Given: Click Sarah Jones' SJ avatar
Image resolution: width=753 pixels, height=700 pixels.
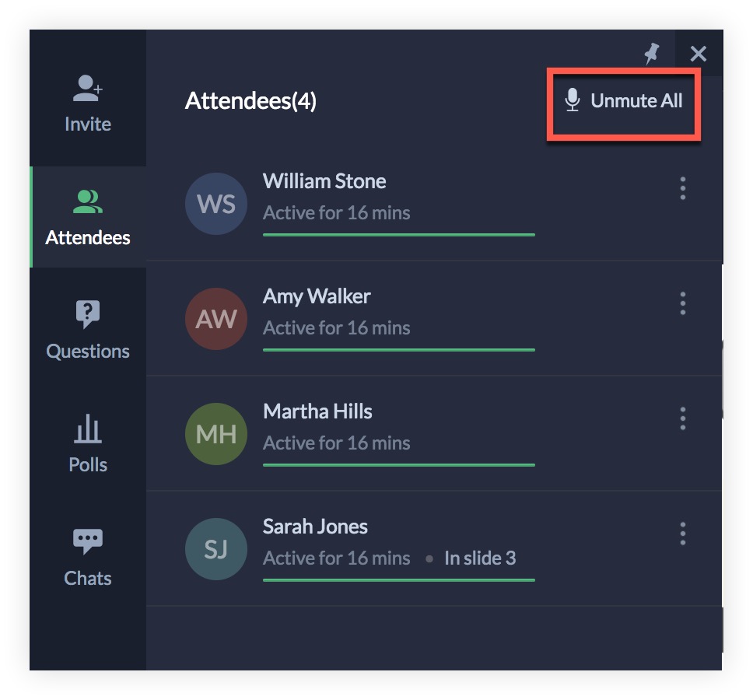Looking at the screenshot, I should pyautogui.click(x=216, y=549).
